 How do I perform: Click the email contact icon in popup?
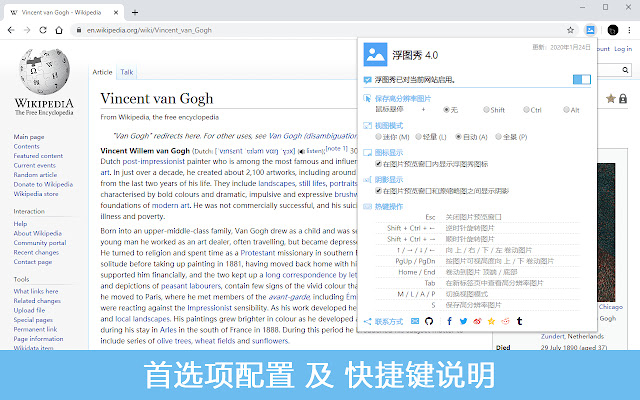[415, 321]
